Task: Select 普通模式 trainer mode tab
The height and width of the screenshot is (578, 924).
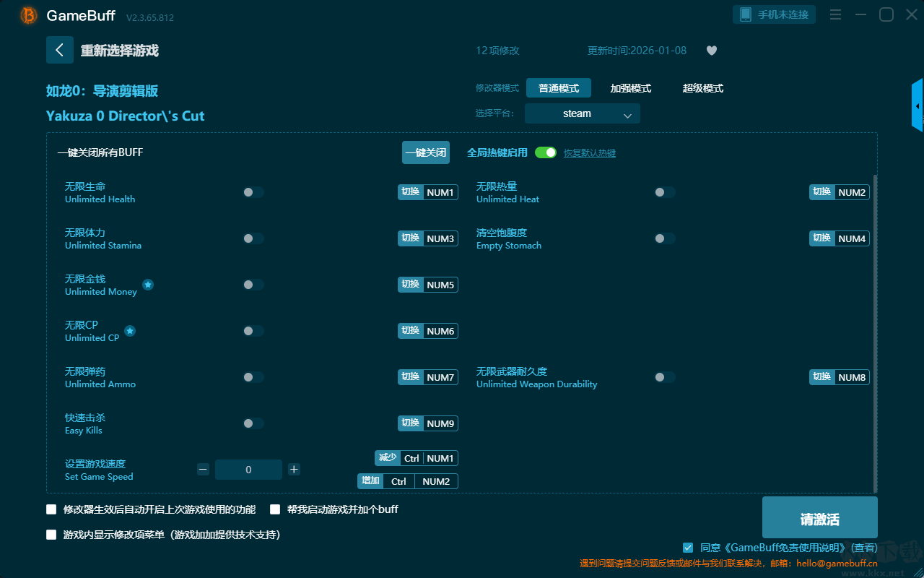Action: click(x=559, y=88)
